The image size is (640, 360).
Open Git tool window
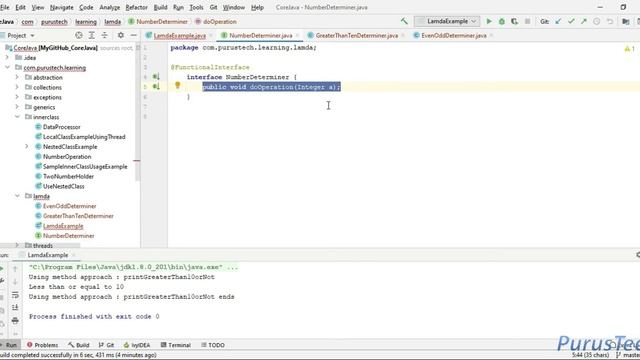(x=106, y=345)
